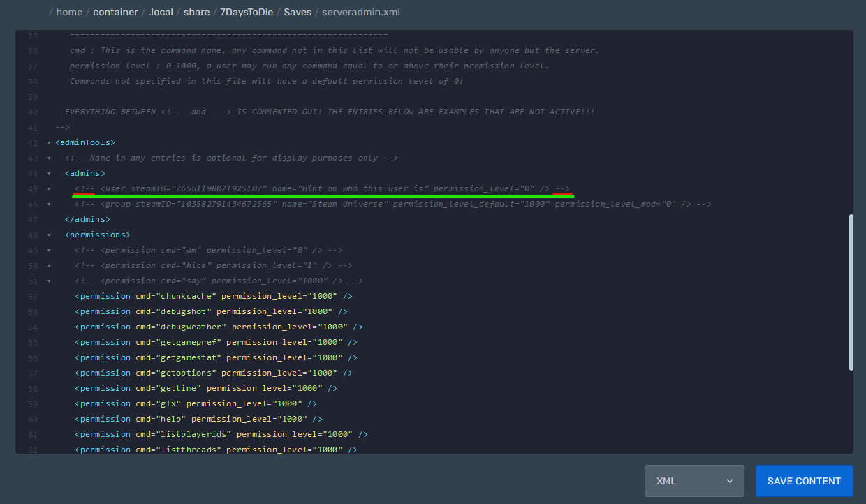Viewport: 866px width, 504px height.
Task: Click the editor vertical scrollbar thumb
Action: pyautogui.click(x=851, y=292)
